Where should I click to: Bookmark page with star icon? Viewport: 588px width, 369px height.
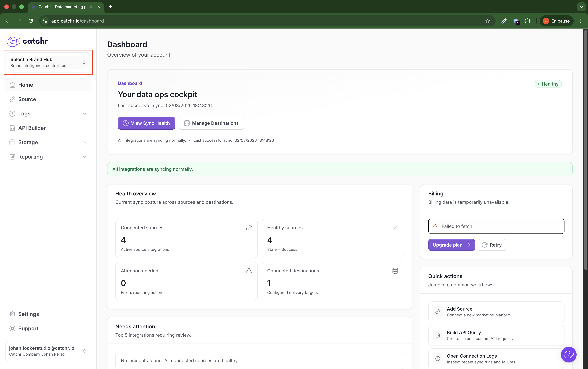487,21
